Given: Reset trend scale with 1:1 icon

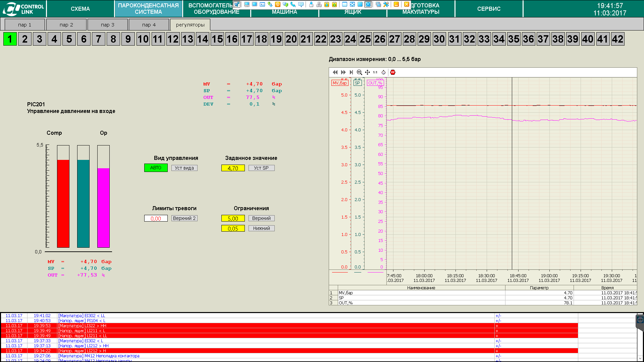Looking at the screenshot, I should tap(375, 72).
